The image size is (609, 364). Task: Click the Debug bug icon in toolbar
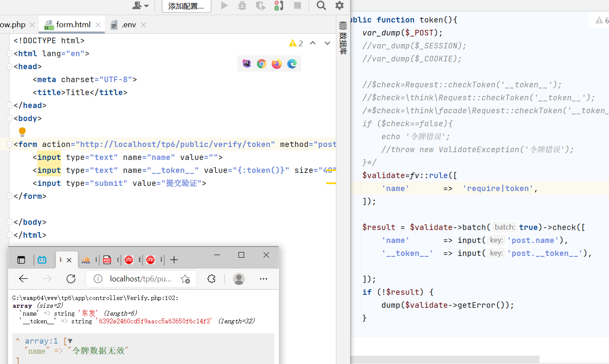pos(242,6)
